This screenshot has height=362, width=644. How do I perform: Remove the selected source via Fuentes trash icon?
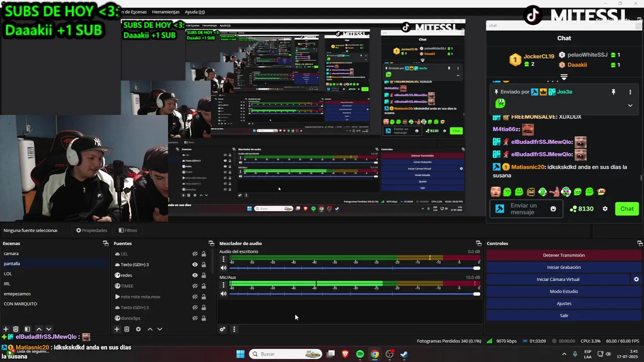coord(127,329)
